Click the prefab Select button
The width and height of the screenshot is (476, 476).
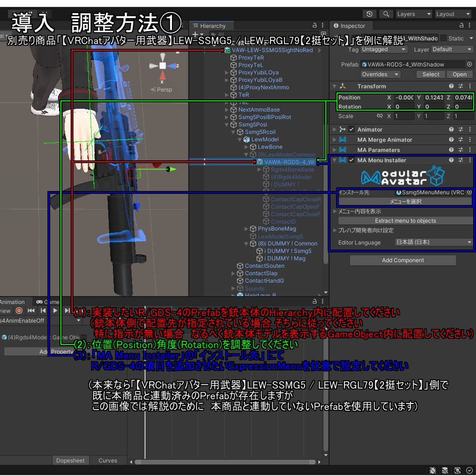430,74
